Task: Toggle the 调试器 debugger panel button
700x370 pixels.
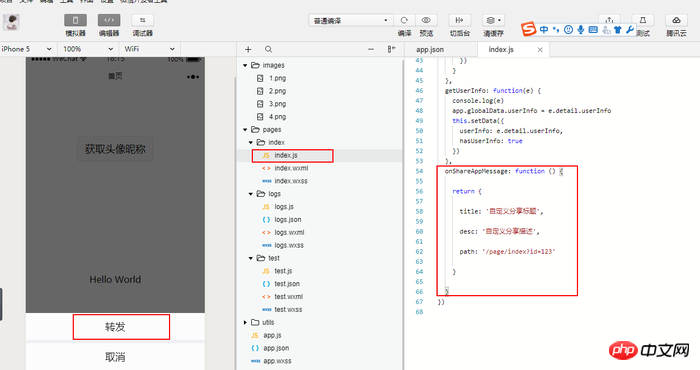Action: click(x=142, y=20)
